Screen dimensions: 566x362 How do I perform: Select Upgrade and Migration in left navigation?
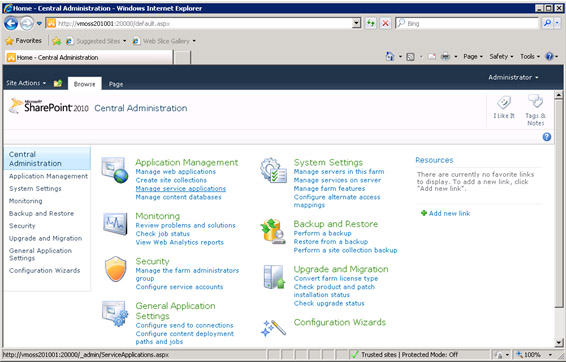[x=45, y=238]
